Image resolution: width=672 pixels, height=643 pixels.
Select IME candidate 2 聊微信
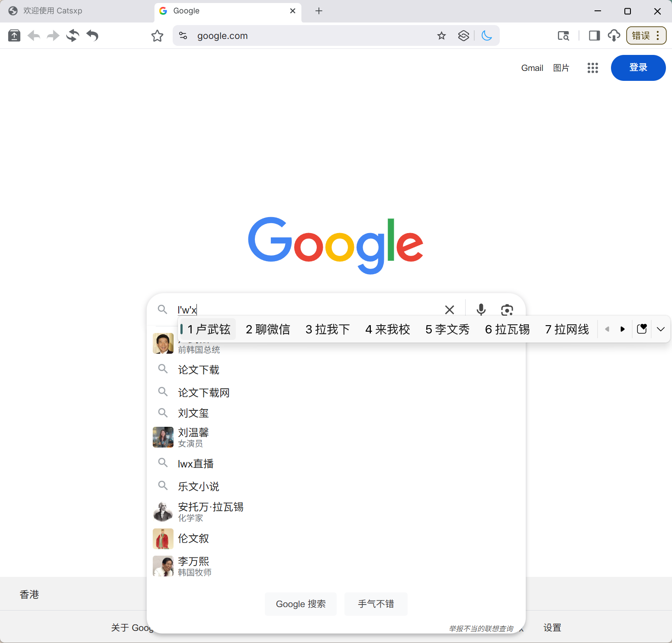coord(268,329)
